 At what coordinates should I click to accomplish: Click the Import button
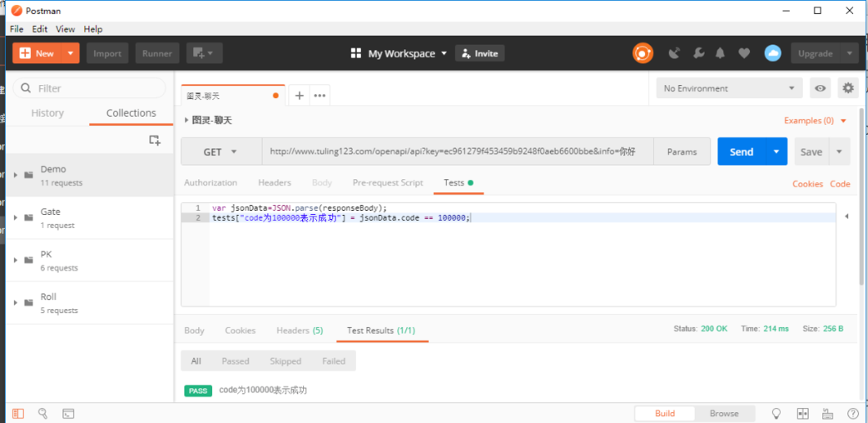107,53
